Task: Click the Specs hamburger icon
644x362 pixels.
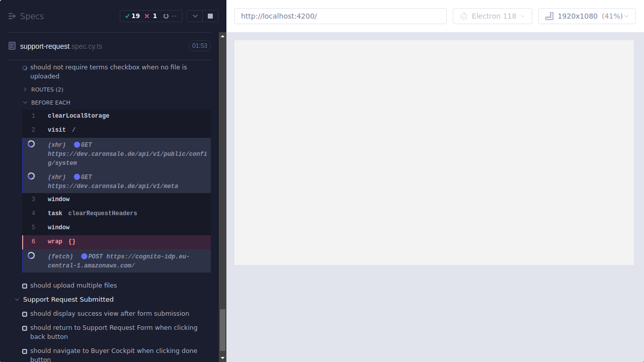Action: (12, 16)
